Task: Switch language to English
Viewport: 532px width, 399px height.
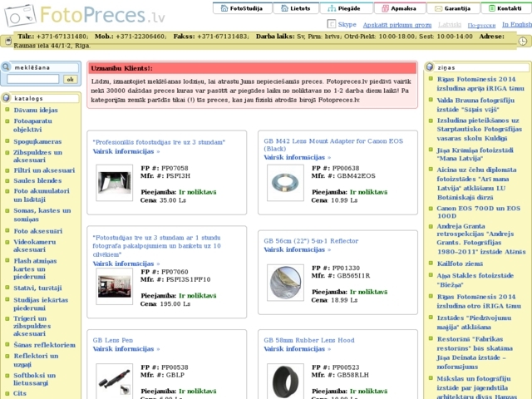Action: (x=517, y=25)
